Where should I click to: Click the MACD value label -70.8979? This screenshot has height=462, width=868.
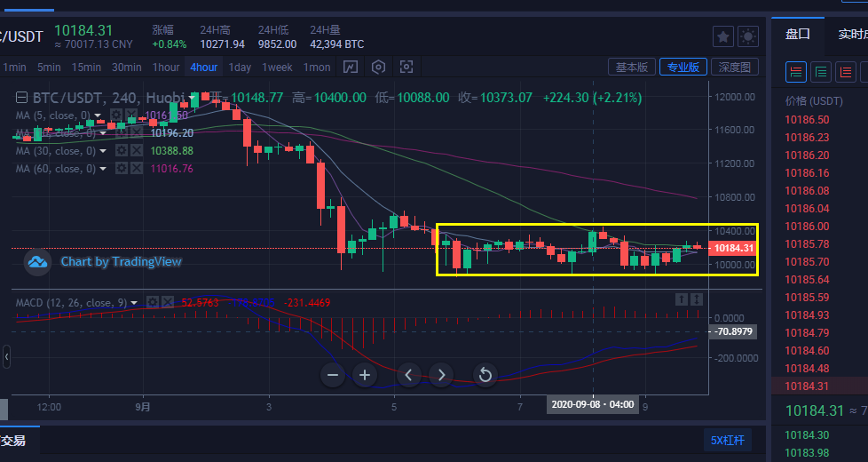pos(733,331)
